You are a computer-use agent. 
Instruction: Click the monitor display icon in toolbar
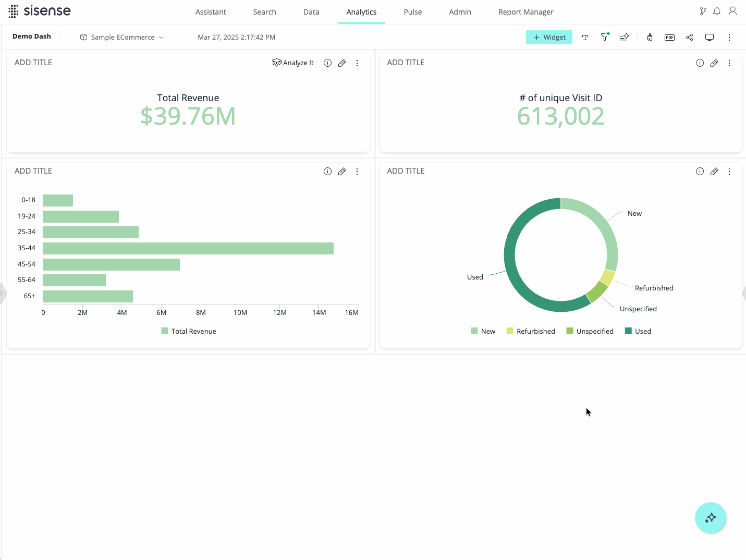(709, 38)
